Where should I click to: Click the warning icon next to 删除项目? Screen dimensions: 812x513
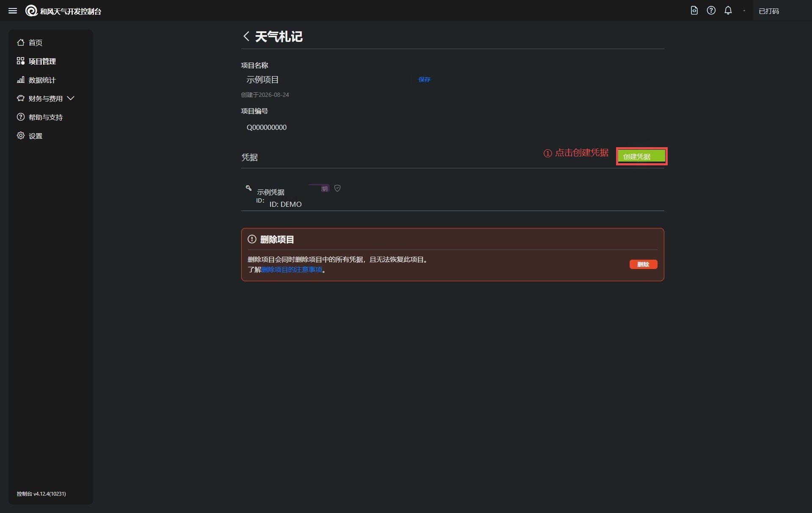252,239
